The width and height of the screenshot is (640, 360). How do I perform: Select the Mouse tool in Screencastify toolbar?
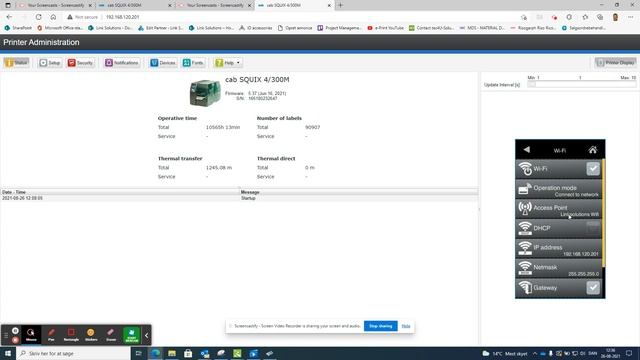point(31,335)
